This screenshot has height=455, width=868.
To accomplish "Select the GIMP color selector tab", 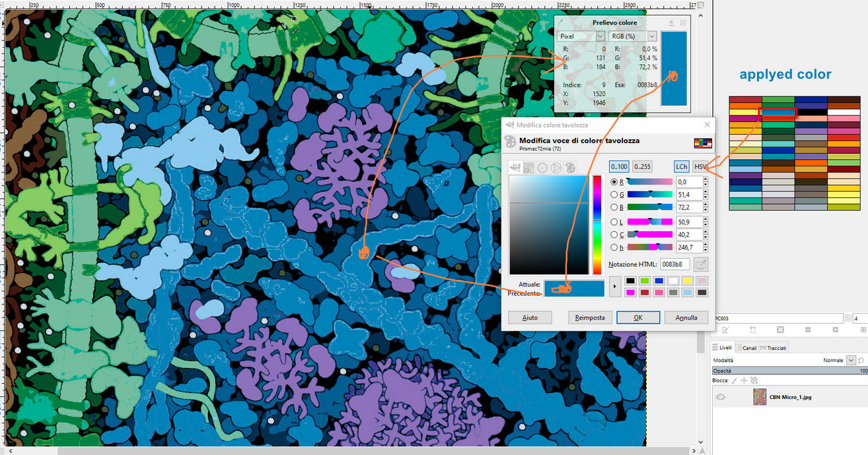I will (x=516, y=168).
